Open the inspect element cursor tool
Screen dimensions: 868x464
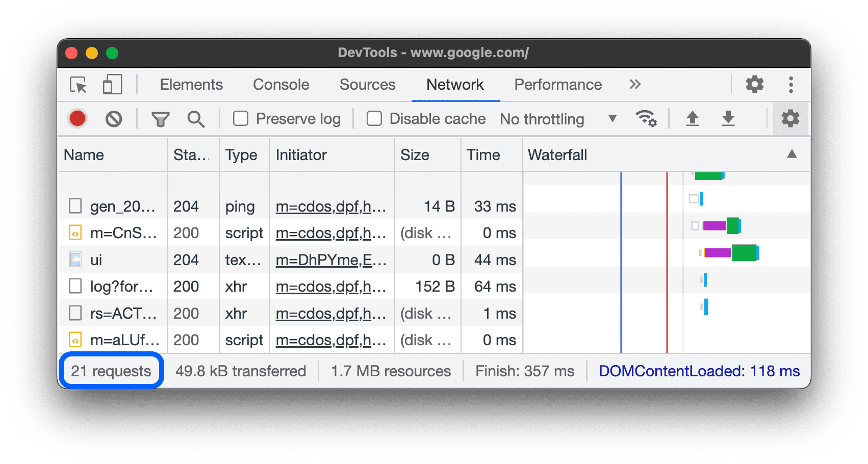[x=78, y=85]
